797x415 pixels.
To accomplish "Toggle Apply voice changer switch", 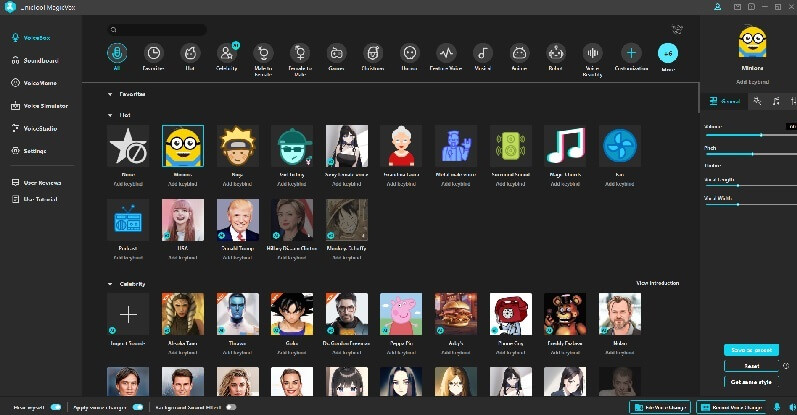I will (139, 407).
